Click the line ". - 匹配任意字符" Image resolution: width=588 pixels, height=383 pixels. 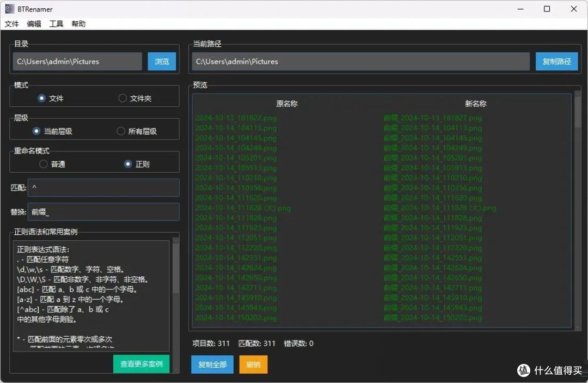[43, 259]
